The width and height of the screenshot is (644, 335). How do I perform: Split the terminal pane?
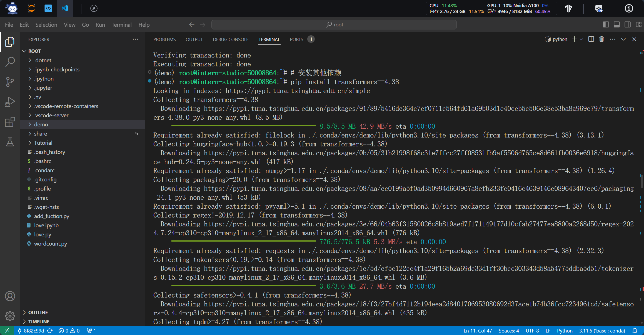(591, 39)
